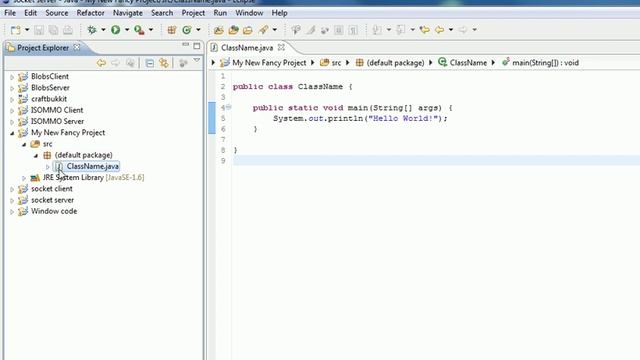640x360 pixels.
Task: Collapse the src folder node
Action: pos(24,144)
